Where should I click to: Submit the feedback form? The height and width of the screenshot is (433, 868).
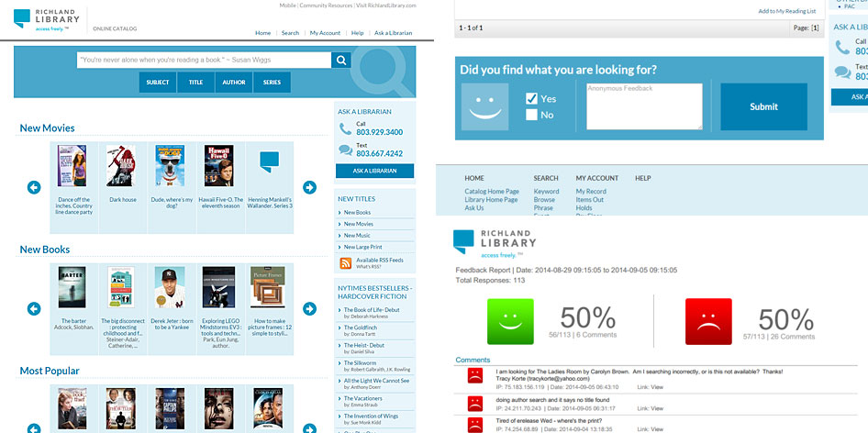pyautogui.click(x=763, y=106)
